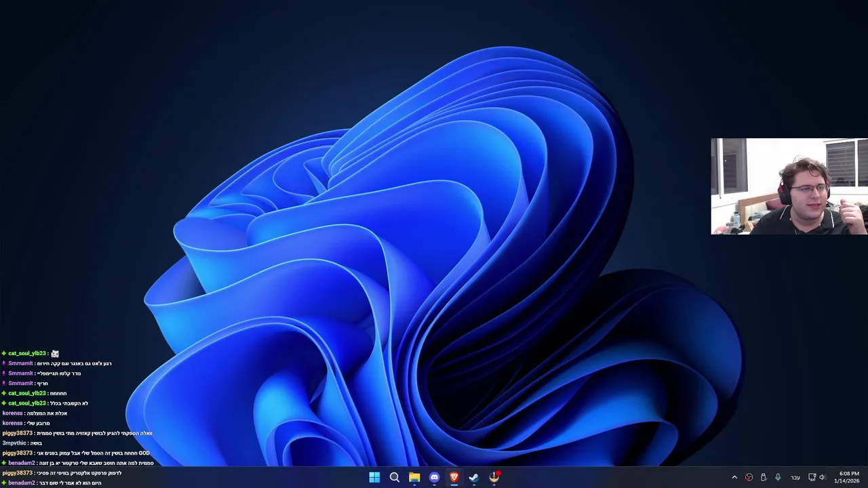Open the volume speaker icon
This screenshot has height=488, width=868.
[823, 477]
